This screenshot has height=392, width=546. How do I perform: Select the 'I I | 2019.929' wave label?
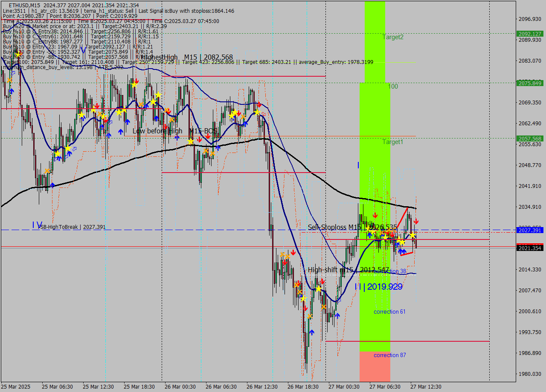(x=378, y=287)
